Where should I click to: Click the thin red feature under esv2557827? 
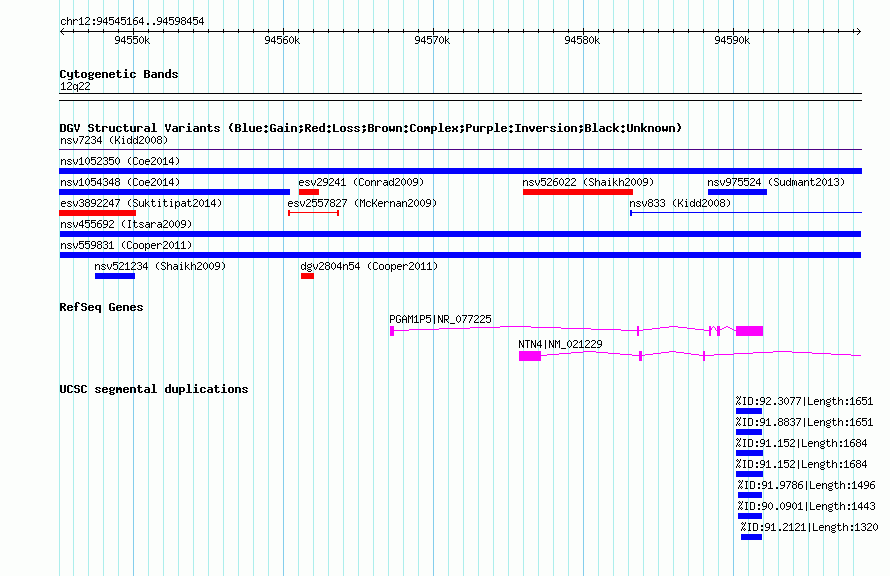click(x=314, y=213)
